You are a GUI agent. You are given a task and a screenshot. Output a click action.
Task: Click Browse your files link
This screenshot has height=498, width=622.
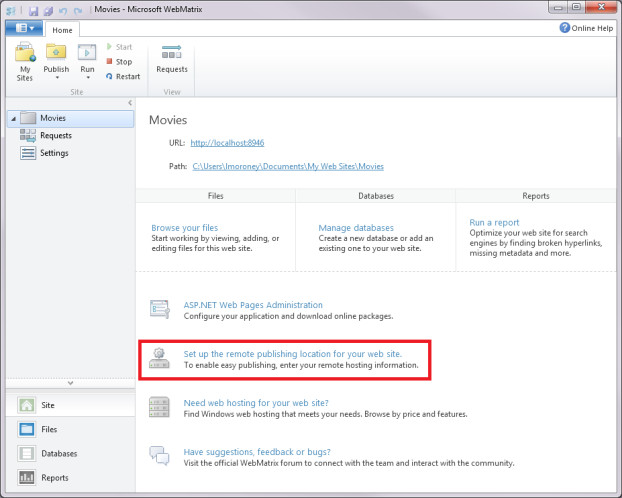[184, 228]
